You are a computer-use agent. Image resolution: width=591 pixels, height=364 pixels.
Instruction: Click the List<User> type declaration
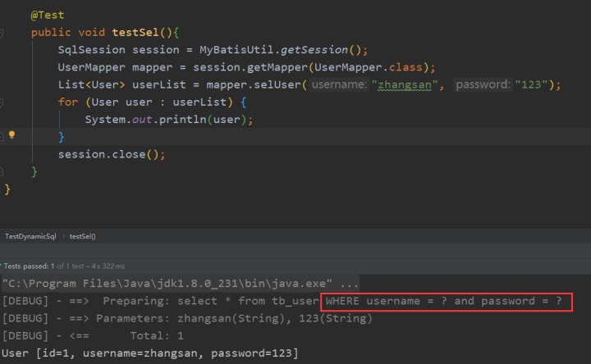(91, 84)
